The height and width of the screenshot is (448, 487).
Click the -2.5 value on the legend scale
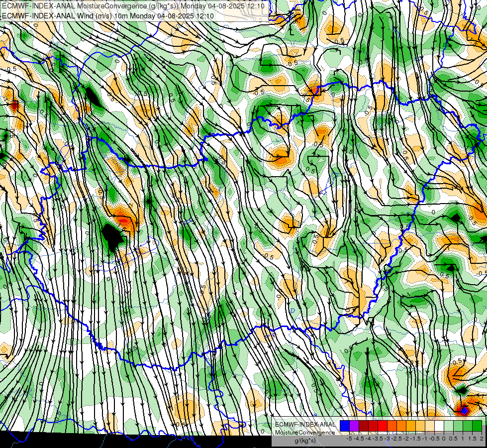click(396, 439)
